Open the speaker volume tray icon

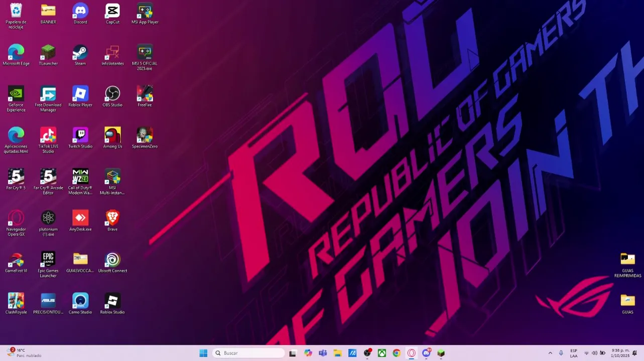594,353
